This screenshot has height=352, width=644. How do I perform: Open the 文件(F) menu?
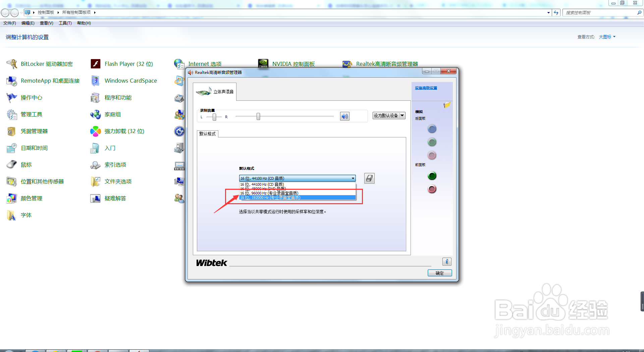(x=10, y=23)
